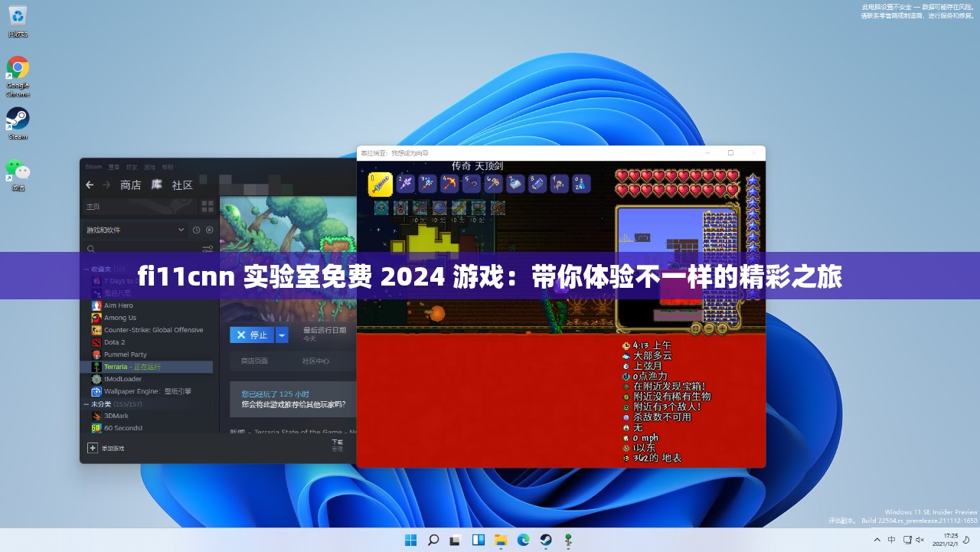Click the Terraria health hearts display
980x552 pixels.
click(x=678, y=182)
